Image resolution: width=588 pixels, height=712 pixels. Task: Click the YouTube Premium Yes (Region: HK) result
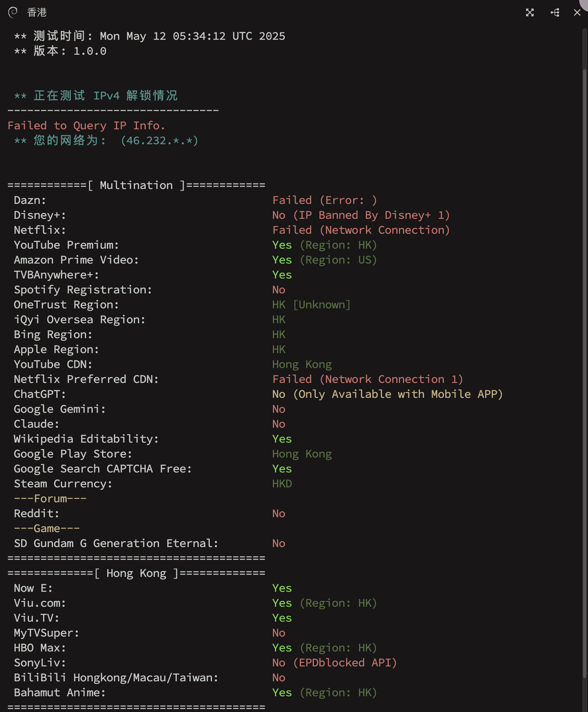325,245
